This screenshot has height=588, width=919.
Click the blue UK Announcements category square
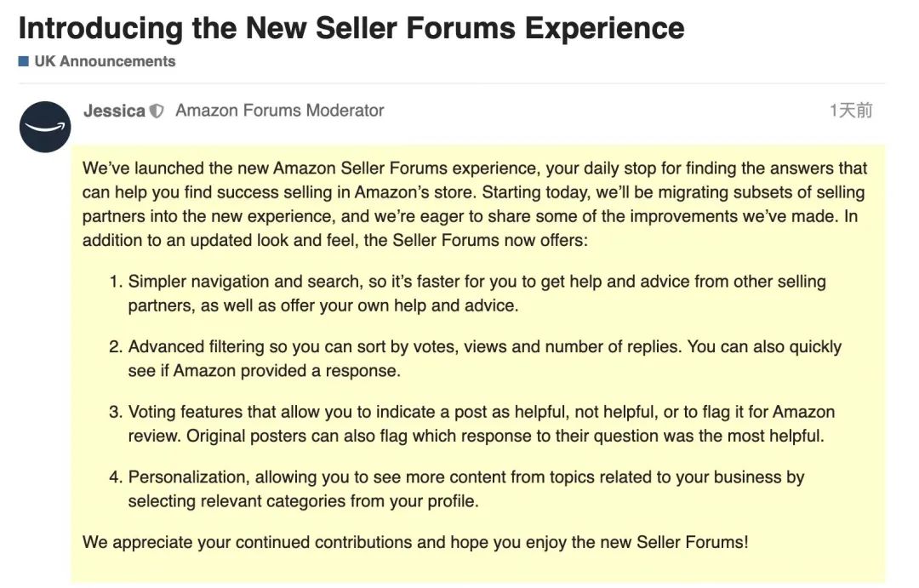[x=24, y=61]
